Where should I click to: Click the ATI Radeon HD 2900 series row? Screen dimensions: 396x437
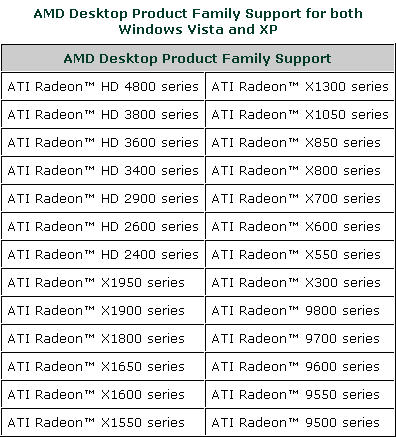pyautogui.click(x=103, y=198)
